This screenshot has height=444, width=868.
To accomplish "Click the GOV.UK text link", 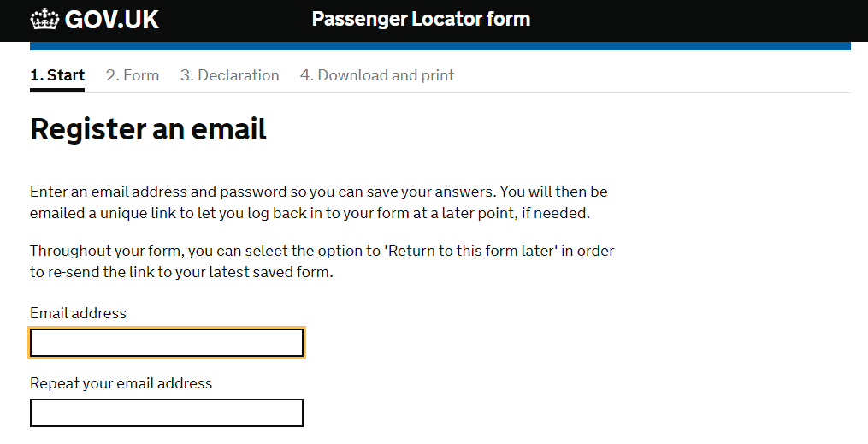I will 111,20.
